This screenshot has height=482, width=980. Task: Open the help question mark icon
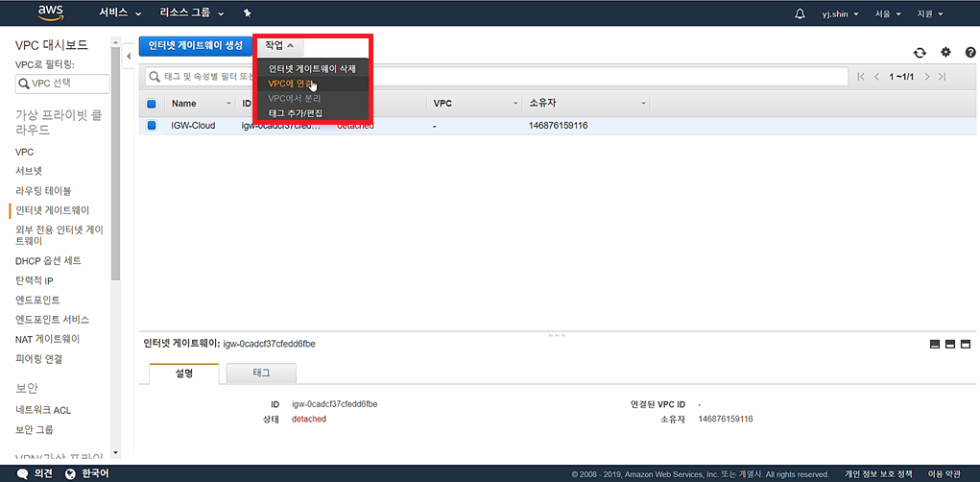tap(970, 53)
